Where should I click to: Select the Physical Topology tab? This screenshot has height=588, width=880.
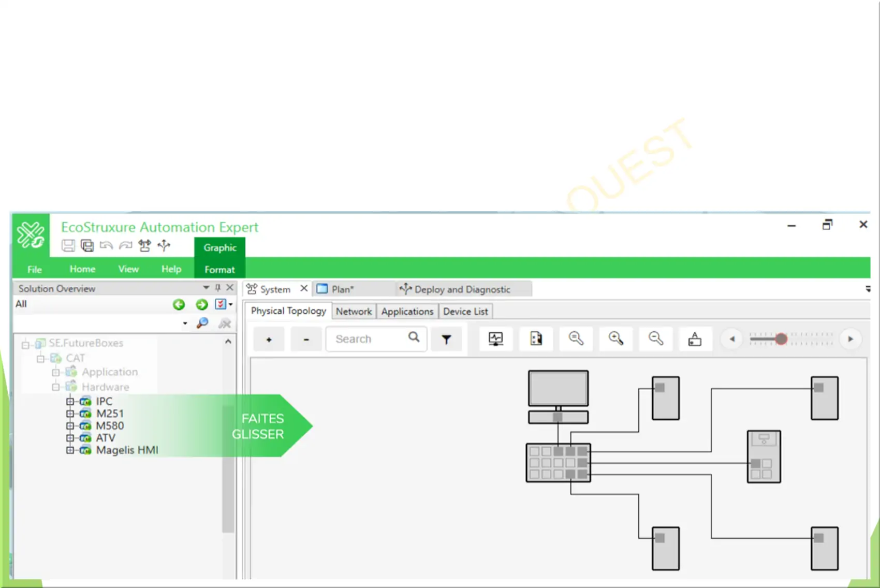click(288, 311)
